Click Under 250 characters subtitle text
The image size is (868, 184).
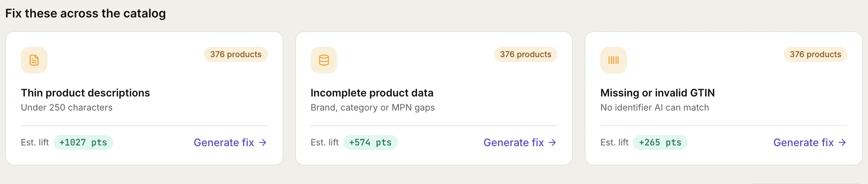point(67,108)
